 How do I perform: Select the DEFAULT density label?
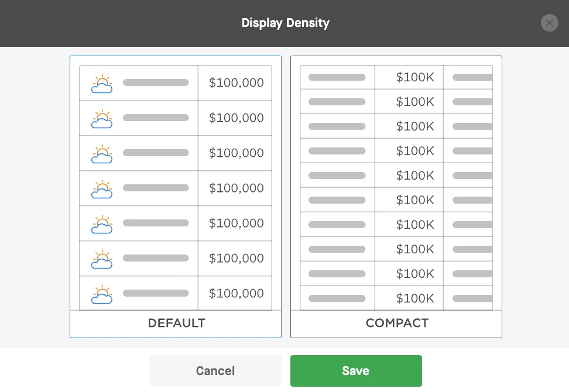click(x=176, y=323)
